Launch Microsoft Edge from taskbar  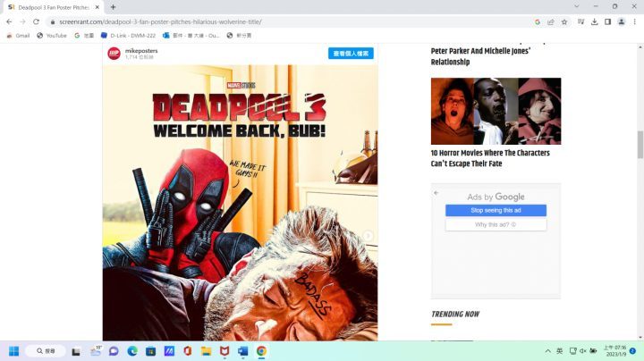coord(132,351)
